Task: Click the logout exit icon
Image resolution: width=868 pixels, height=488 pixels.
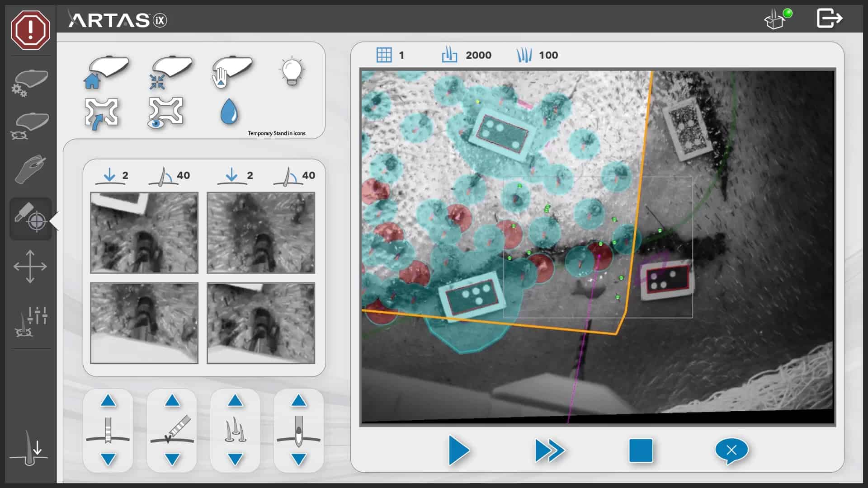Action: [829, 19]
